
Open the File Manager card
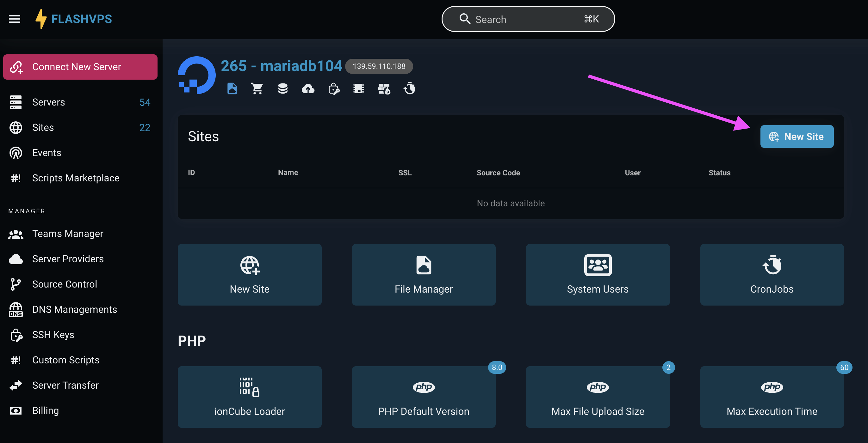tap(424, 275)
